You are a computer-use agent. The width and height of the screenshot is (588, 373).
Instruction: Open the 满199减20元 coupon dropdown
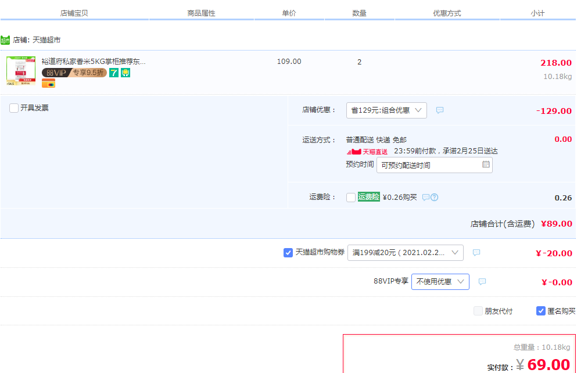click(406, 253)
